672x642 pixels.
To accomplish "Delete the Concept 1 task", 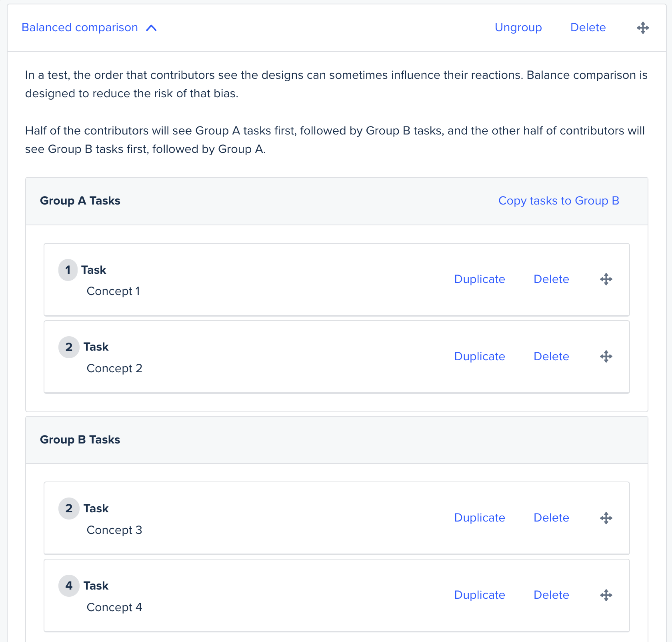I will 551,279.
